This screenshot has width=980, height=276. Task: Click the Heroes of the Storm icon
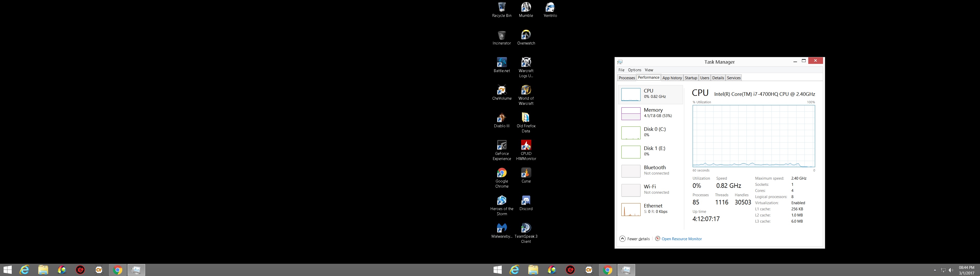point(501,205)
